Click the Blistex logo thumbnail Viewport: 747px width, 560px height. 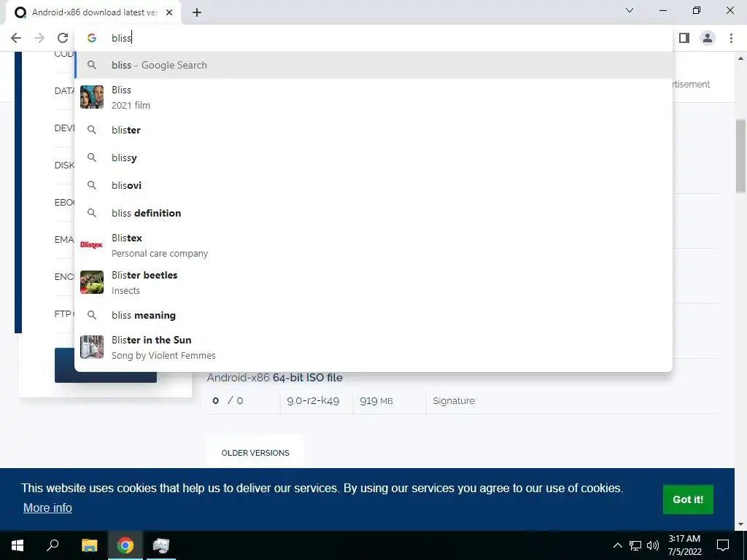click(x=92, y=245)
